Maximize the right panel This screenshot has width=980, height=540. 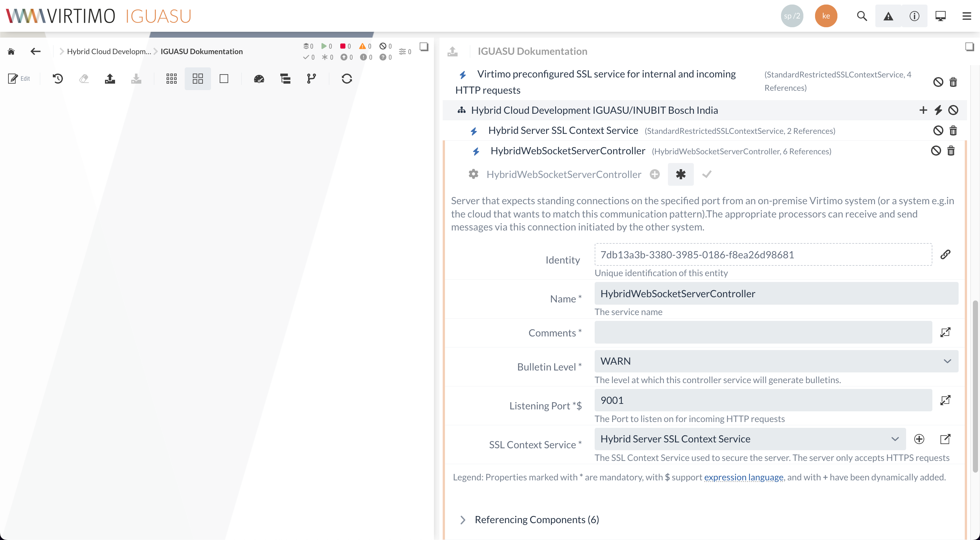[x=969, y=47]
